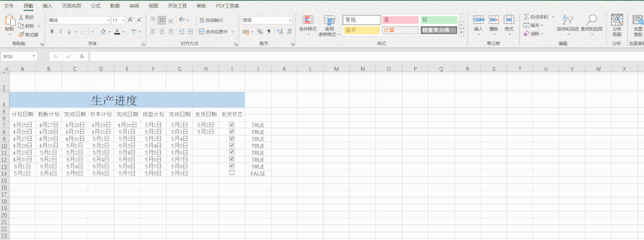Select the 生产进度 title cell
The image size is (644, 240).
[x=127, y=100]
